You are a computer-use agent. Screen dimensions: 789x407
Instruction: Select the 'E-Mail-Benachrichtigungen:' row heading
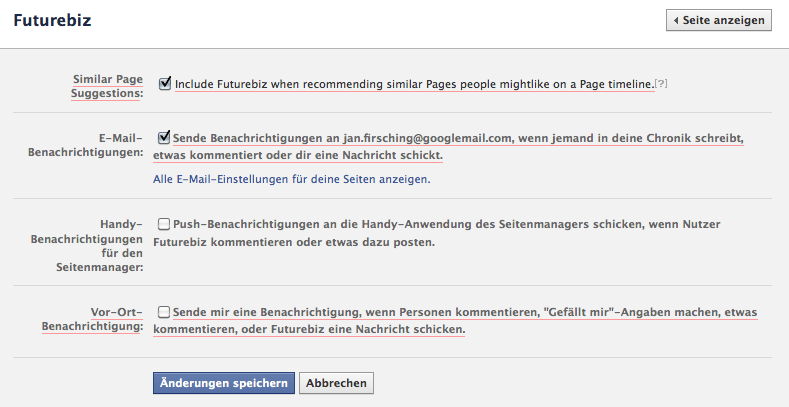point(100,148)
